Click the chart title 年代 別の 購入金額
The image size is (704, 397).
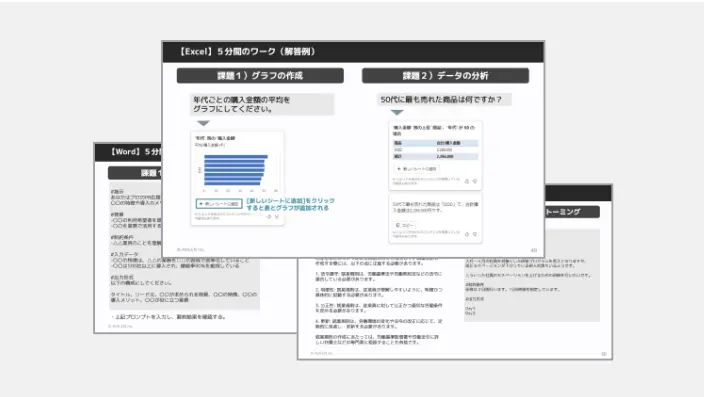pos(215,138)
